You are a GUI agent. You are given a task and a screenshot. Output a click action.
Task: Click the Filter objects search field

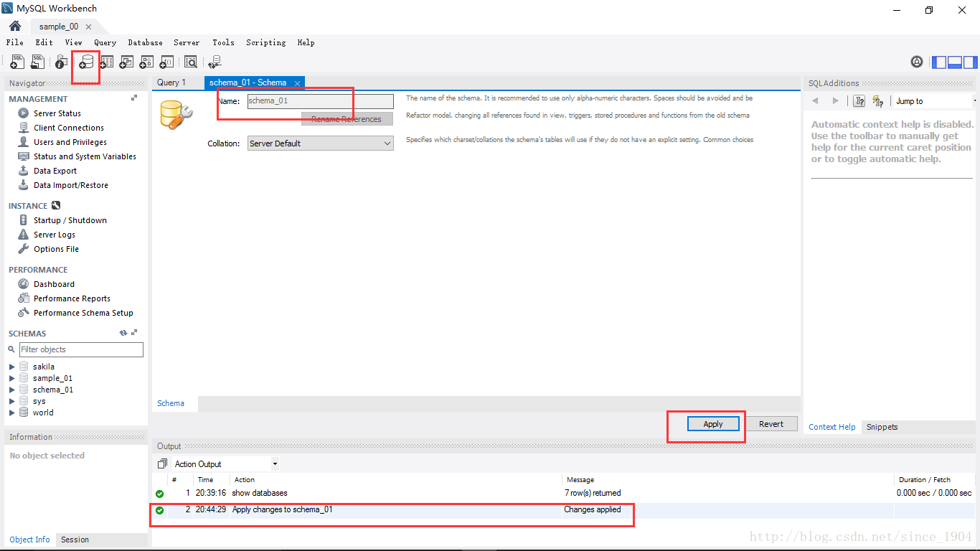tap(81, 349)
